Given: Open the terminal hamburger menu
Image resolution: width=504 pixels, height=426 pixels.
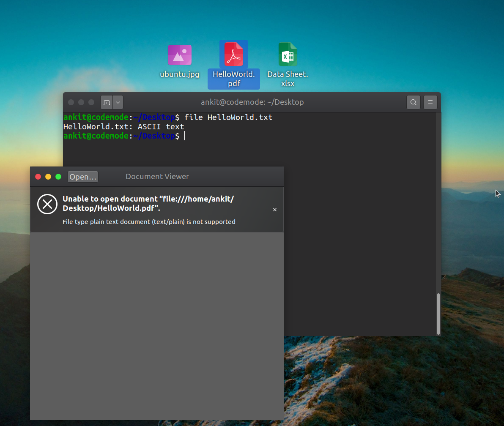Looking at the screenshot, I should tap(430, 102).
